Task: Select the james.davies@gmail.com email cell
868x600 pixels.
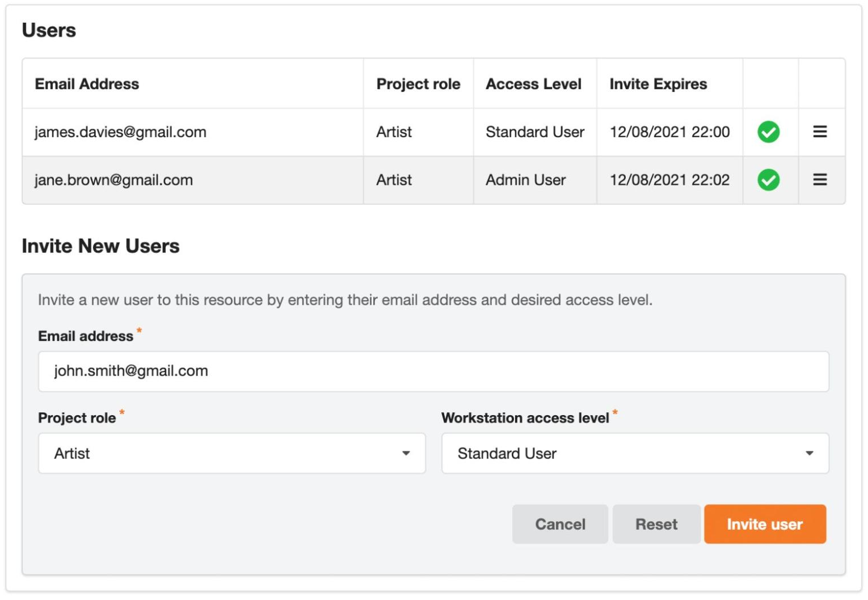Action: click(120, 132)
